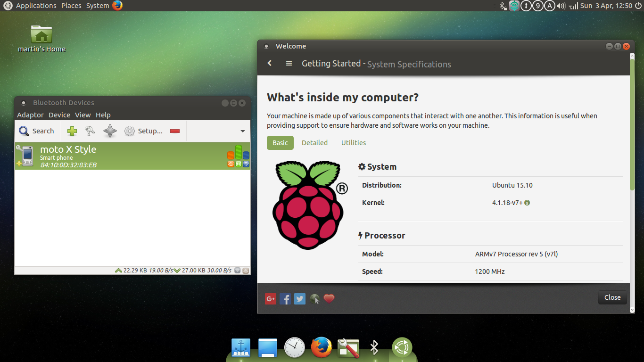Switch to the Detailed tab

(314, 143)
